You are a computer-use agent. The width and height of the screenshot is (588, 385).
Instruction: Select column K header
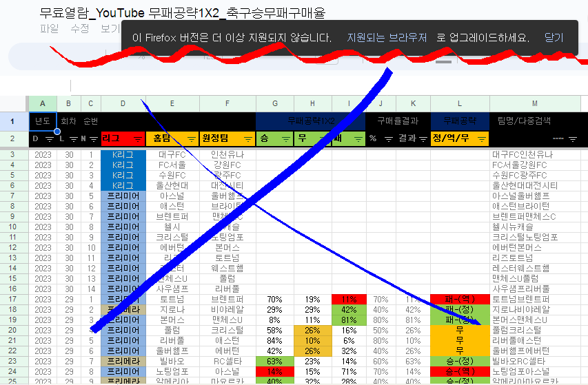point(413,104)
